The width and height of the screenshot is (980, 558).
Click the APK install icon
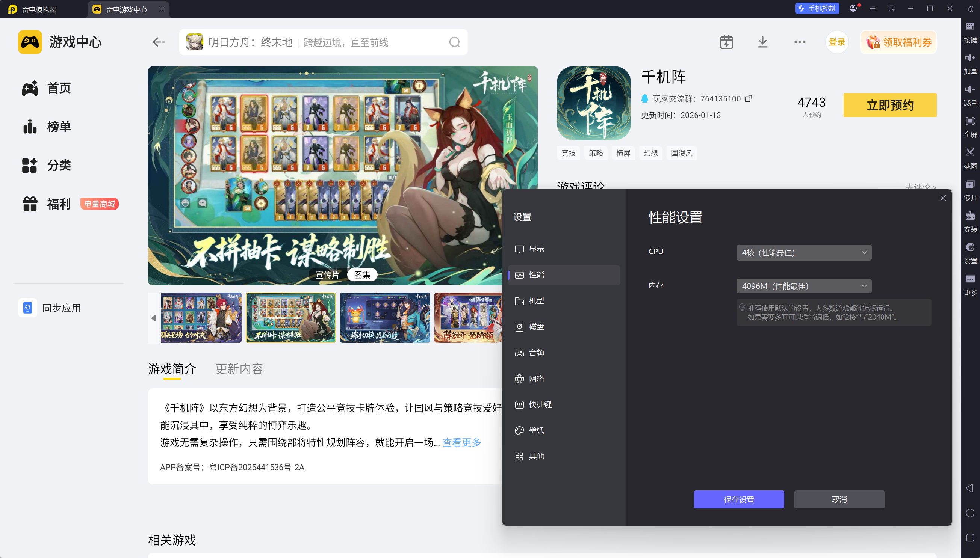(x=970, y=216)
